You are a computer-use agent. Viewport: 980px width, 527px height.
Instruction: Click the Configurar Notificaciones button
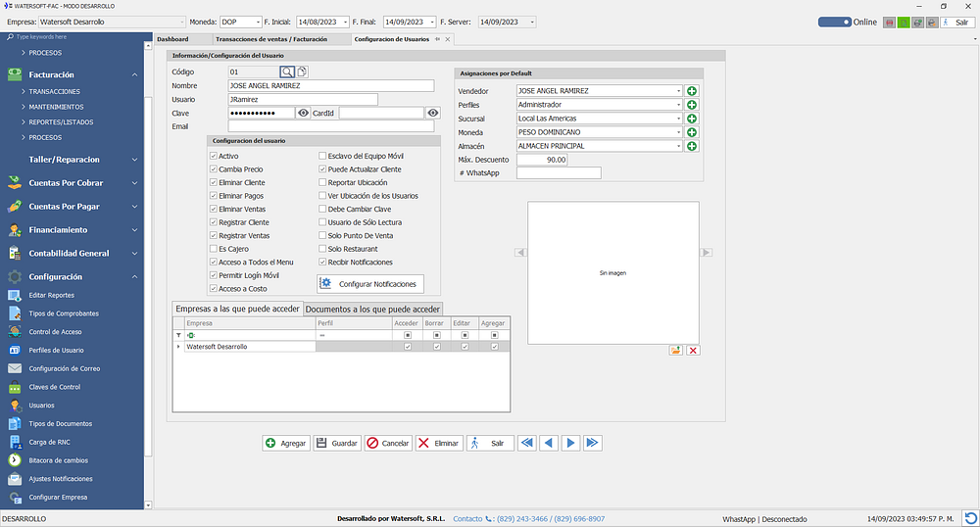(x=371, y=284)
